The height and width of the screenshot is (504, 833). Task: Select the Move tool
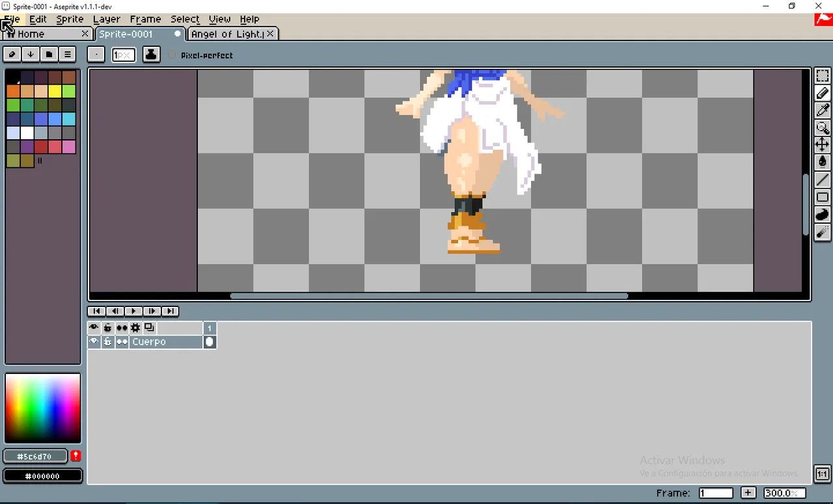tap(822, 144)
